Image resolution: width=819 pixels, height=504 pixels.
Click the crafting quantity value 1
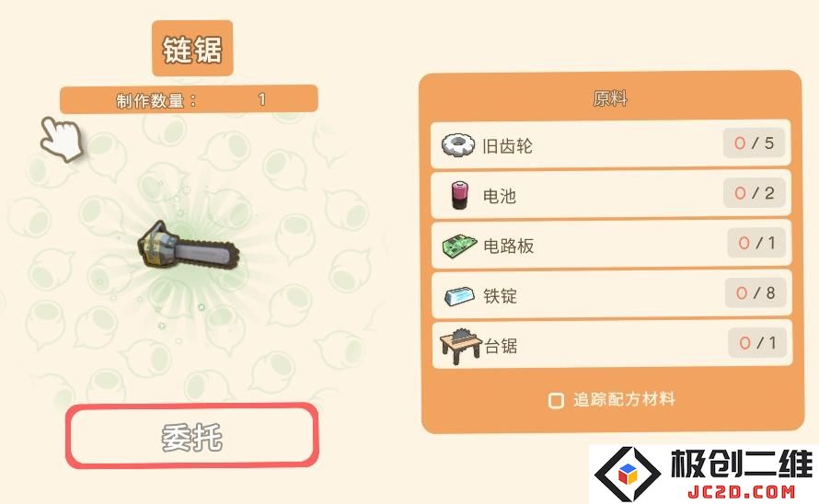point(261,98)
